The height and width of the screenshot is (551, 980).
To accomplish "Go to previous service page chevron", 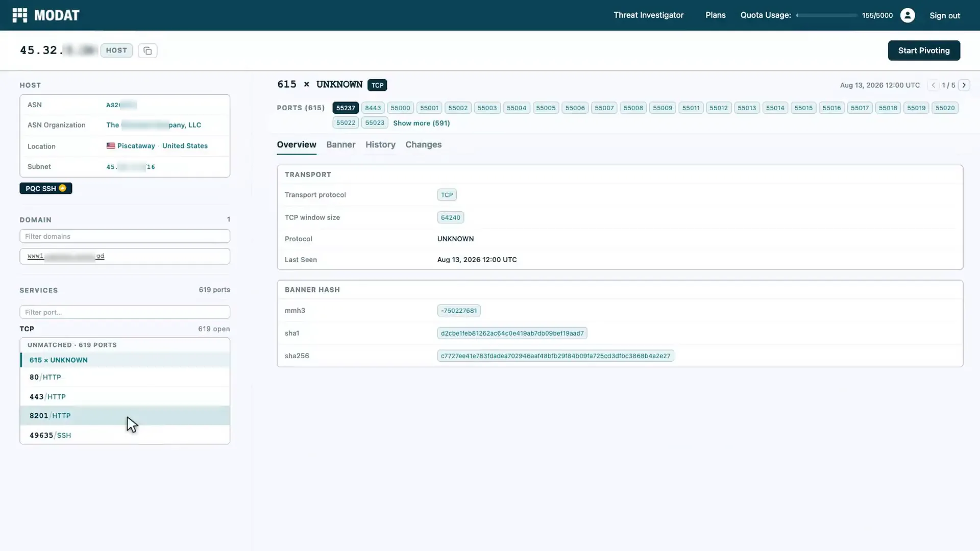I will pos(934,85).
